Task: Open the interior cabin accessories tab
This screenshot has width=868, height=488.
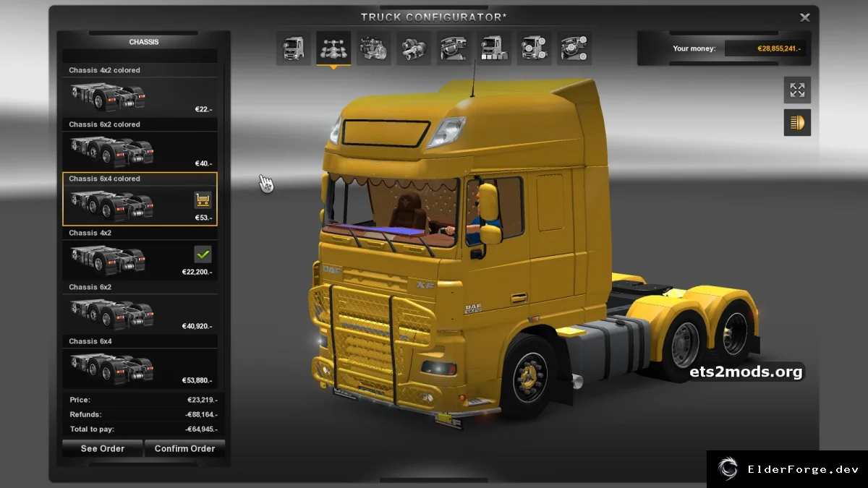Action: 574,48
